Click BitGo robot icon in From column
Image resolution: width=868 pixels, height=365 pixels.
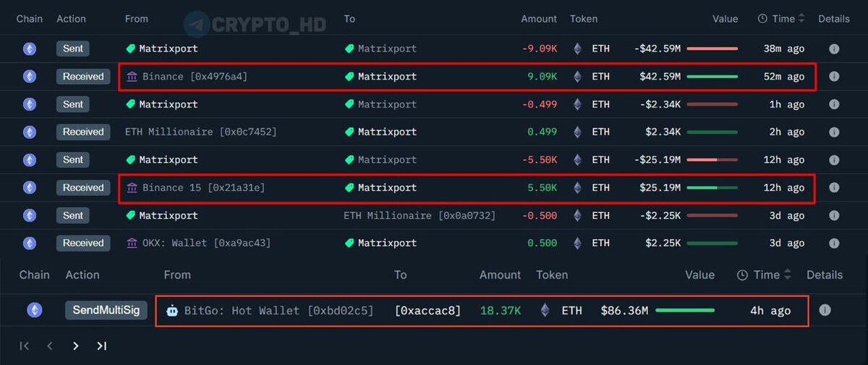click(172, 310)
